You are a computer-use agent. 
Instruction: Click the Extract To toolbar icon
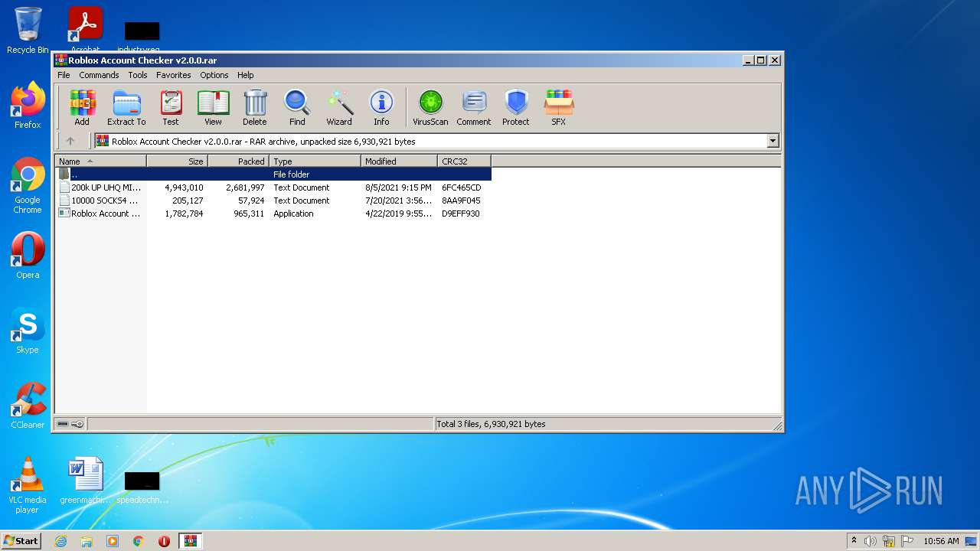coord(126,107)
